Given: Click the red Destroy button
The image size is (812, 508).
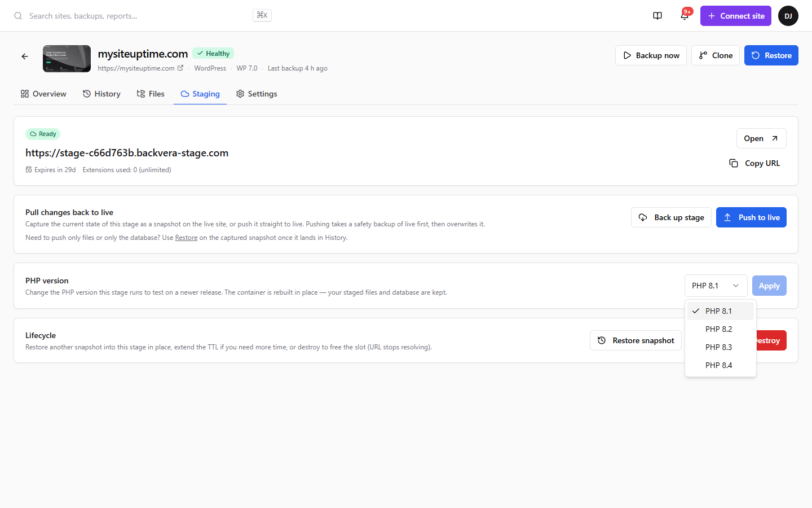Looking at the screenshot, I should point(771,340).
